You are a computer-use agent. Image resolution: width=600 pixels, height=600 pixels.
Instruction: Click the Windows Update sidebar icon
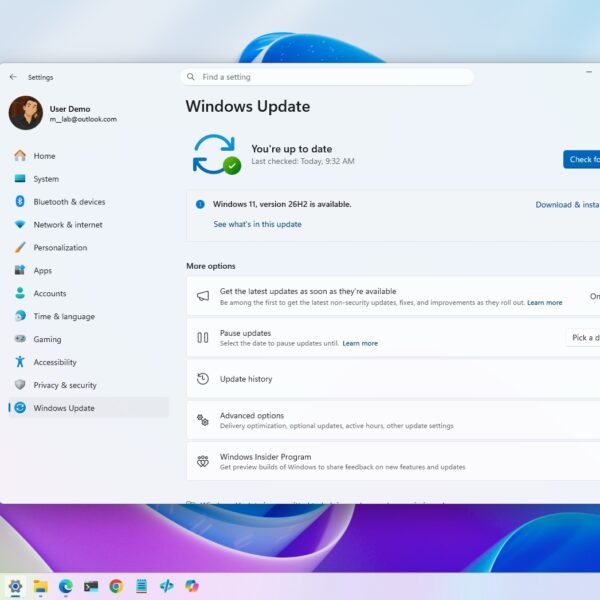[20, 408]
